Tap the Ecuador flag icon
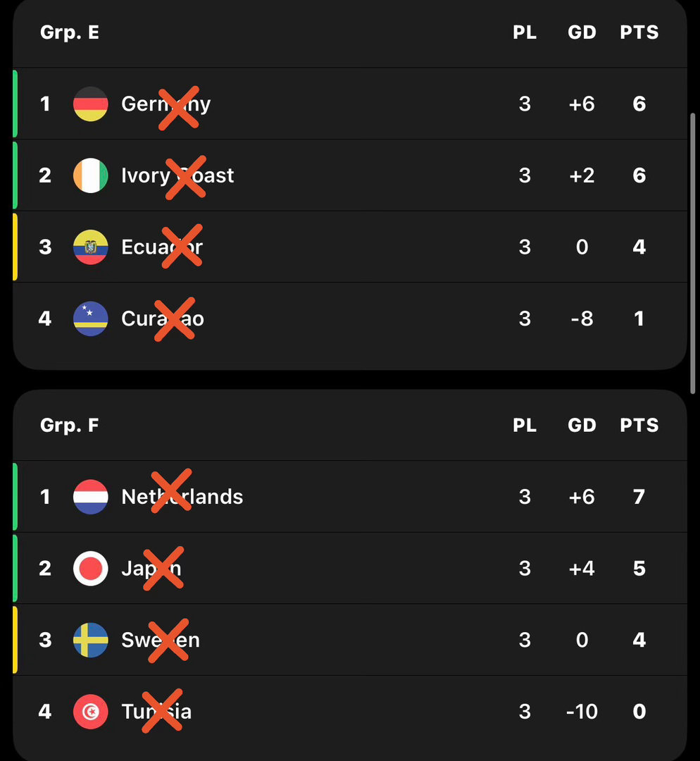Screen dimensions: 700x761 pyautogui.click(x=91, y=247)
